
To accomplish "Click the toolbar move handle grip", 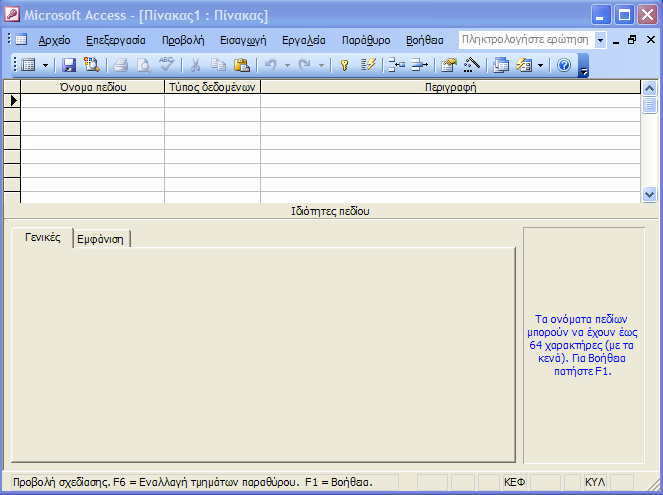I will pos(15,65).
